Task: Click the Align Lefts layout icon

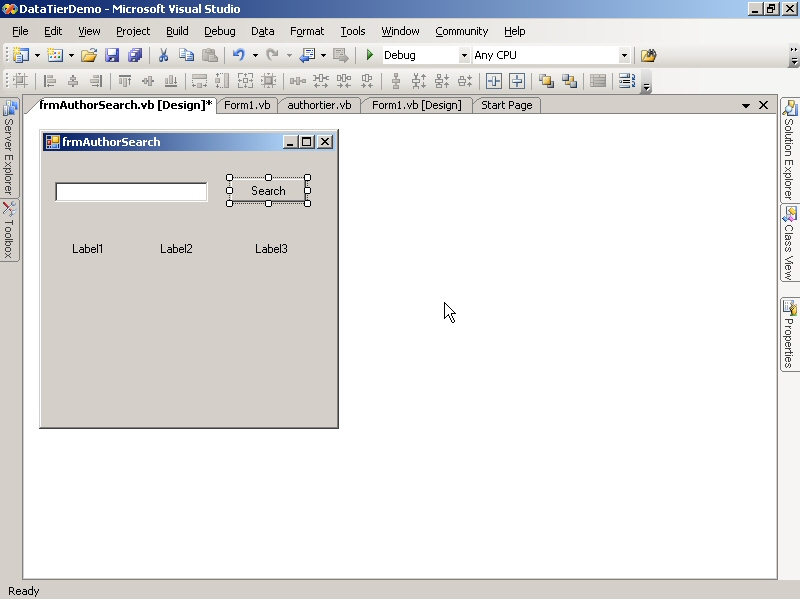Action: click(49, 81)
